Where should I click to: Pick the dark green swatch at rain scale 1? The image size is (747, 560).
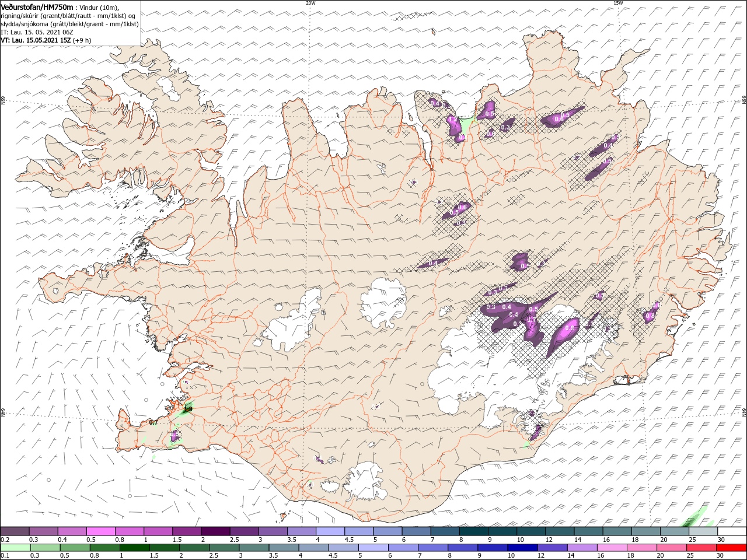(x=134, y=548)
